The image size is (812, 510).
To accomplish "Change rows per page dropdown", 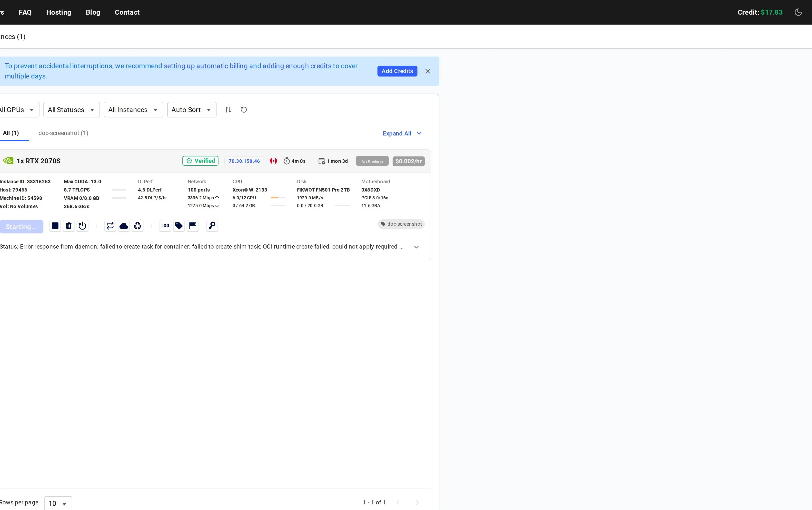I will (x=58, y=503).
